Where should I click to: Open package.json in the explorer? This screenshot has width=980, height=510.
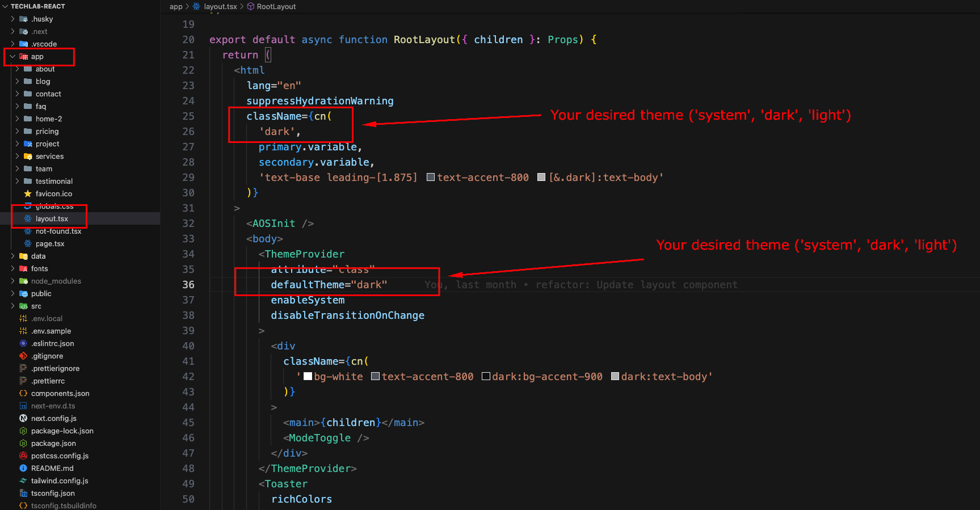tap(53, 443)
